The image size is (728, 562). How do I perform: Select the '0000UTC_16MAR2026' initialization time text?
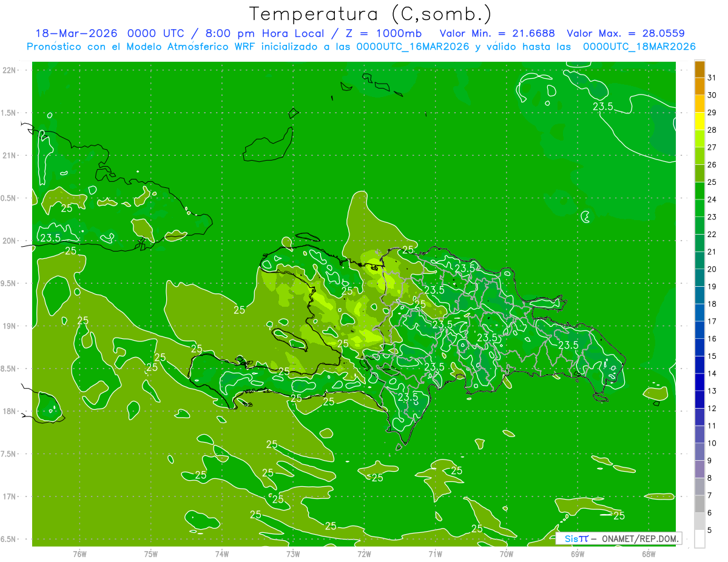[413, 47]
